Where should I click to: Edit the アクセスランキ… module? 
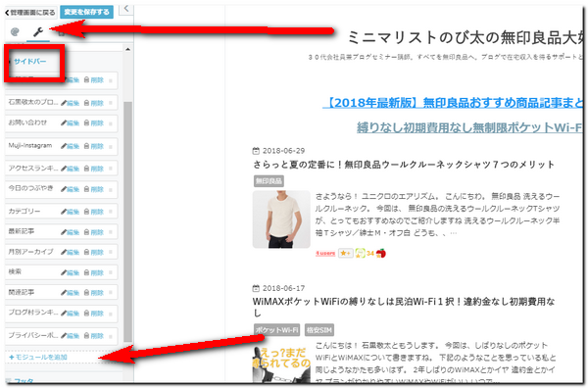point(71,169)
